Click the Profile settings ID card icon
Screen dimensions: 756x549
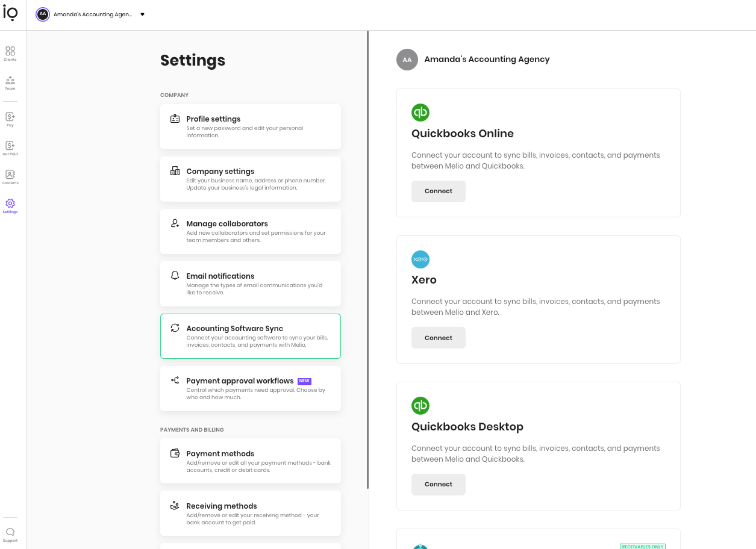[175, 119]
